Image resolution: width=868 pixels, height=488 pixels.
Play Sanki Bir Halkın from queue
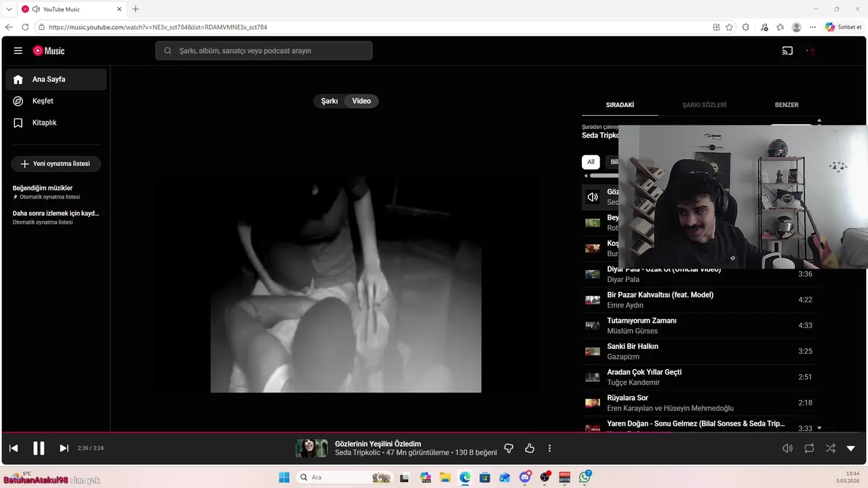[698, 351]
